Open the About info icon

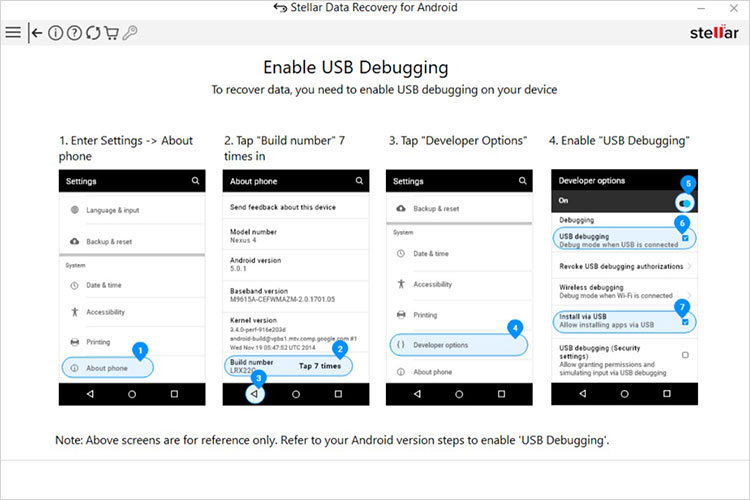point(55,33)
